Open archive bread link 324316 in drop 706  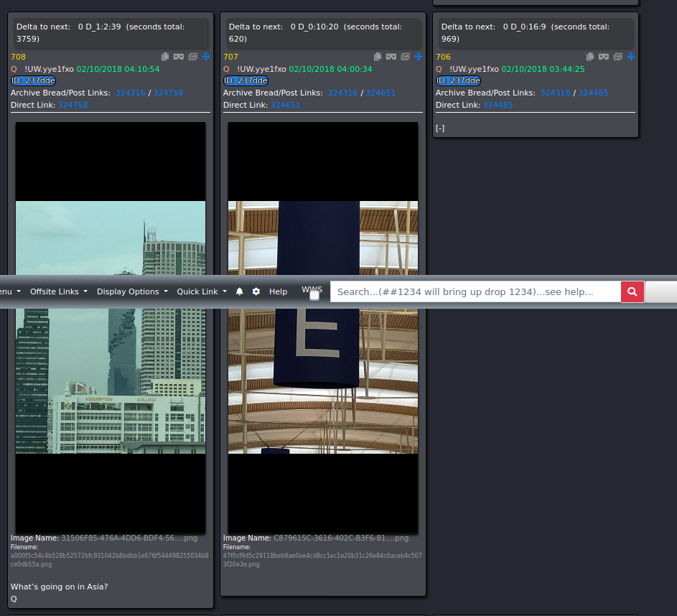point(555,93)
